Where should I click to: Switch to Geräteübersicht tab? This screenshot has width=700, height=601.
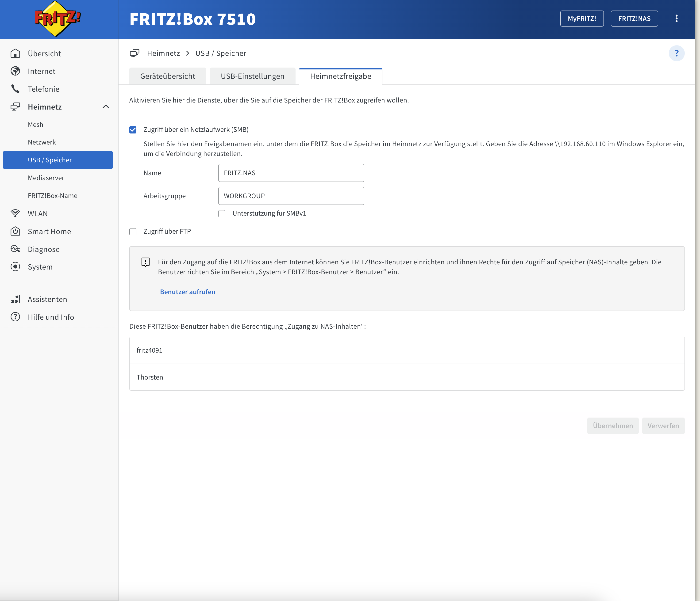point(168,76)
